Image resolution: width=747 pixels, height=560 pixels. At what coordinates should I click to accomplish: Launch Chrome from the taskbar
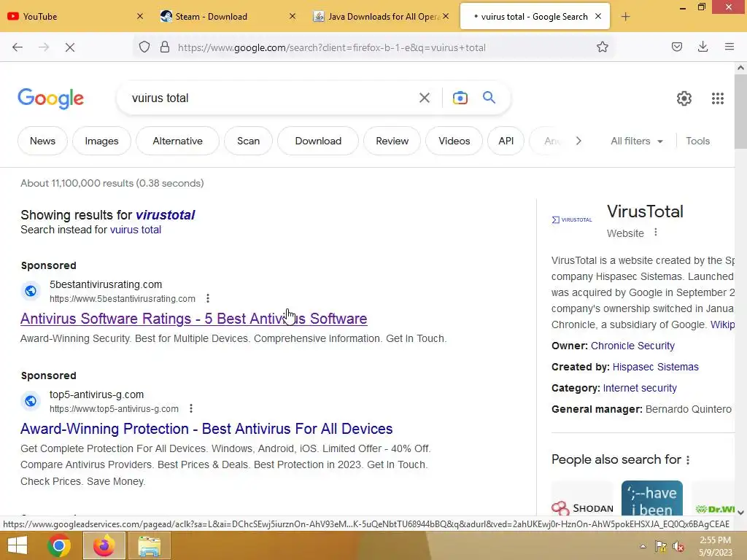click(59, 545)
